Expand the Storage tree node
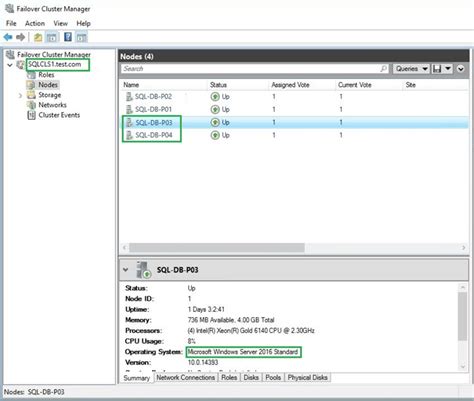 click(20, 96)
